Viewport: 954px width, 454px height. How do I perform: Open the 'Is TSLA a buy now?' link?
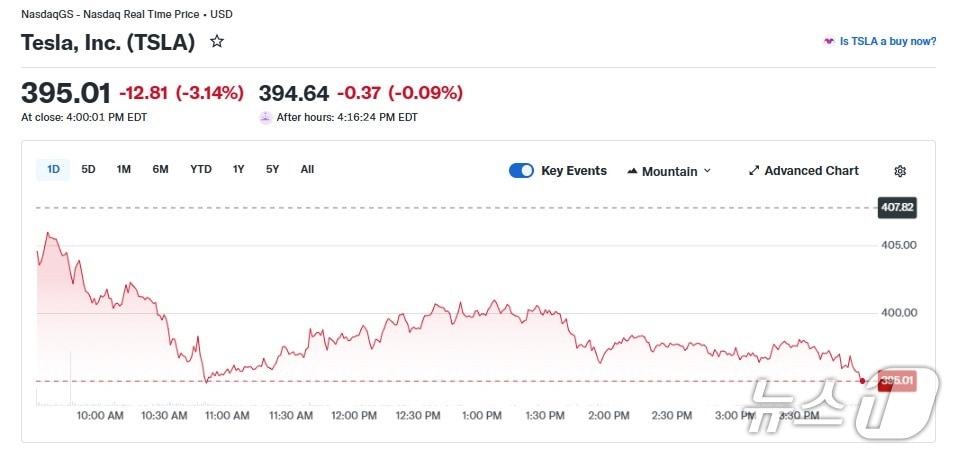pyautogui.click(x=888, y=42)
